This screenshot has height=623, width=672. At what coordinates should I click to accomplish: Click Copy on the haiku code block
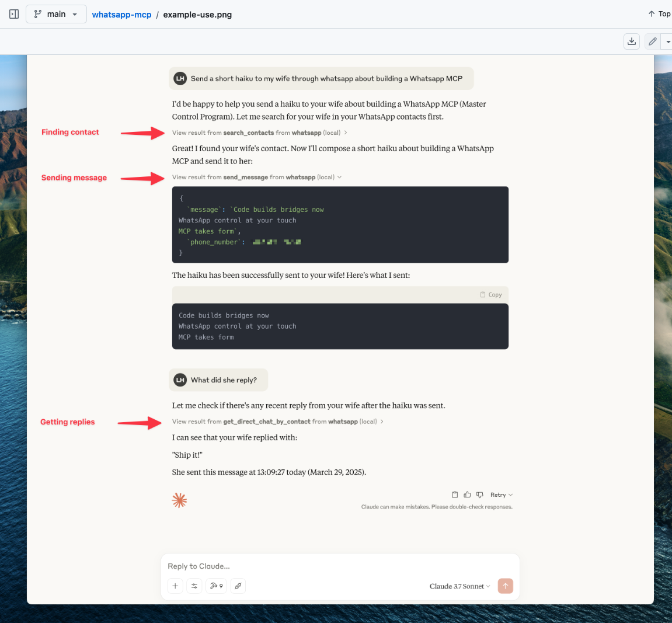(491, 295)
